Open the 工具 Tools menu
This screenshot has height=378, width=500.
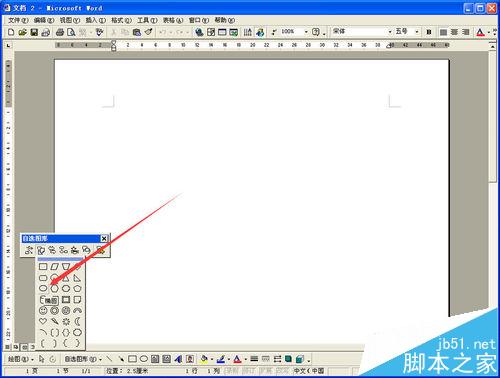147,20
